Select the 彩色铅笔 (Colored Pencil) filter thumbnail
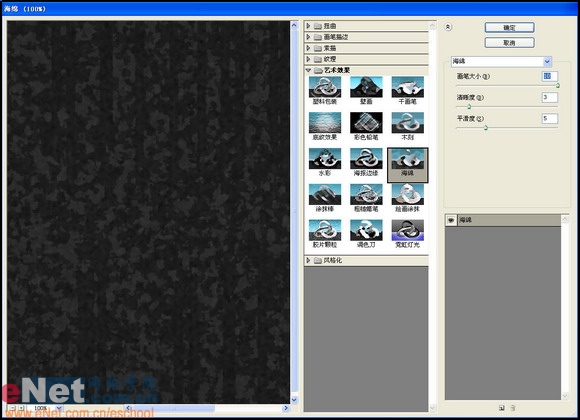580x420 pixels. (x=366, y=126)
